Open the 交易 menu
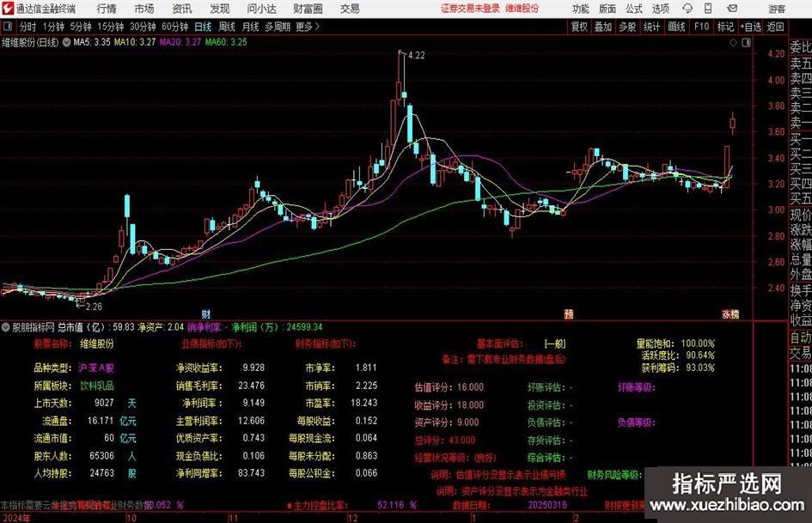The height and width of the screenshot is (523, 812). (350, 9)
